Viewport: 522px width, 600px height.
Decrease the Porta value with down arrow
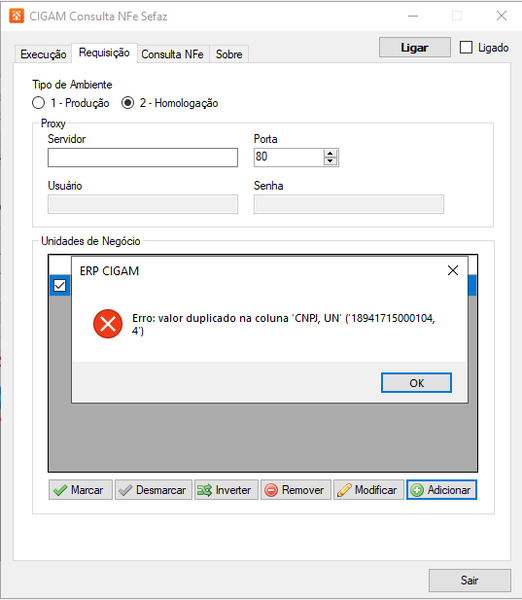330,161
